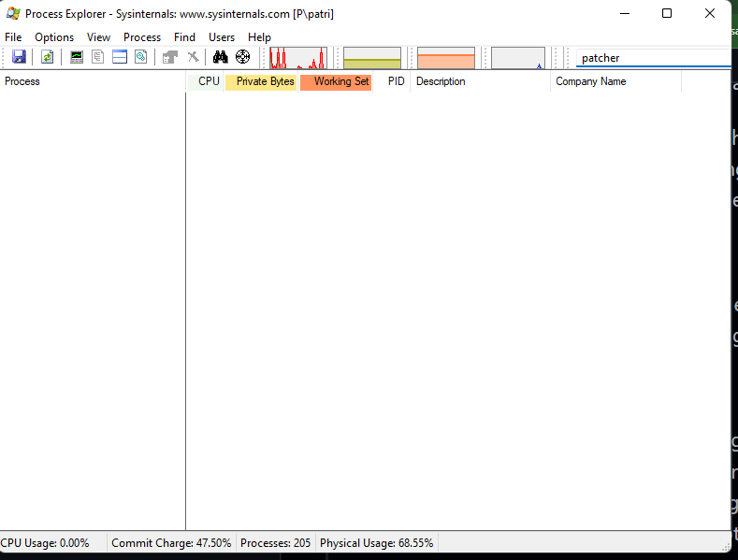Sort by the Process column header
The width and height of the screenshot is (738, 560).
94,81
